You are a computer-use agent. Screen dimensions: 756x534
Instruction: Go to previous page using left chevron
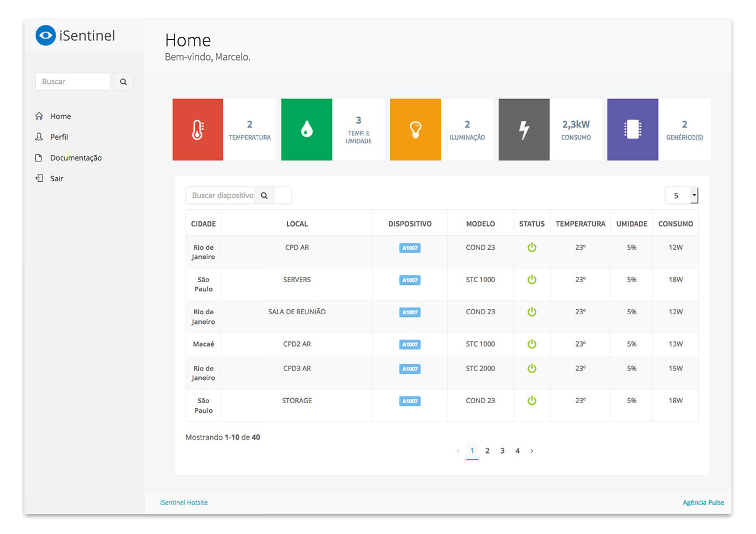458,451
